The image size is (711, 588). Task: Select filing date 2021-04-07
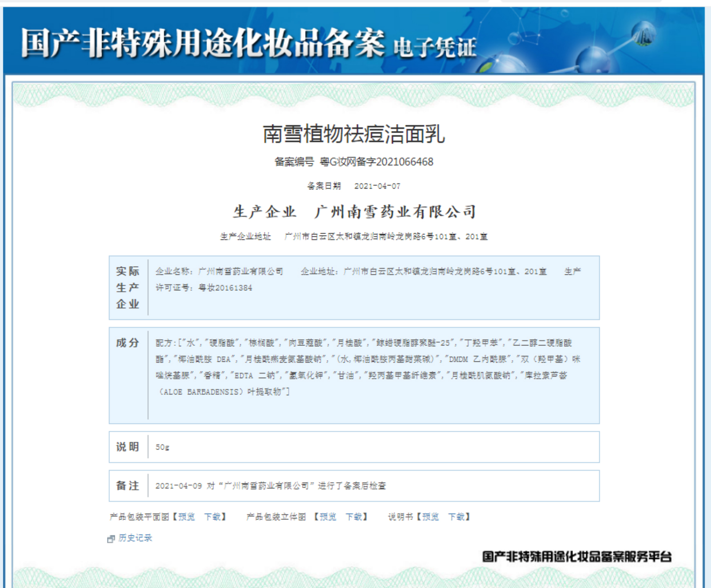click(377, 186)
